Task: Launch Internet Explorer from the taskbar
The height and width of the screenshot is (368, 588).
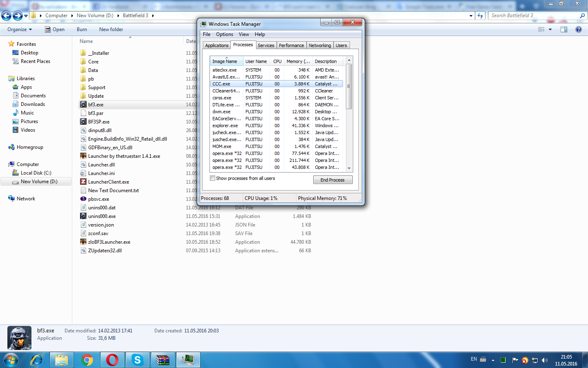Action: coord(37,360)
